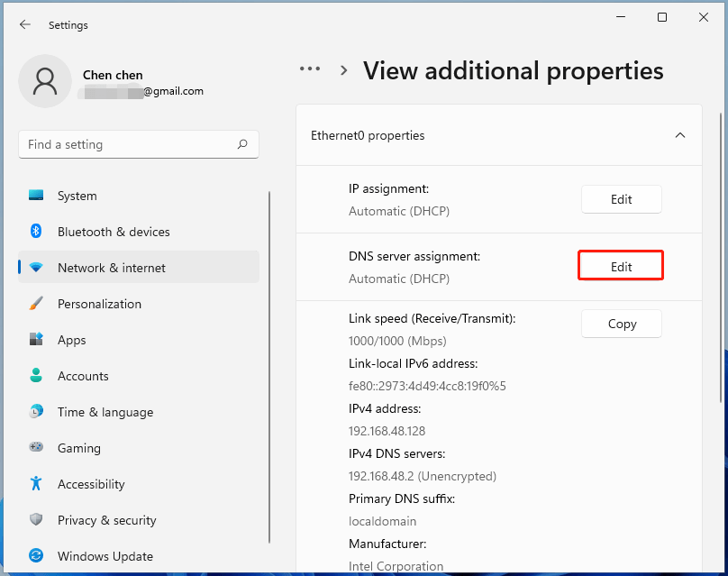
Task: Click the Apps icon in sidebar
Action: pos(36,340)
